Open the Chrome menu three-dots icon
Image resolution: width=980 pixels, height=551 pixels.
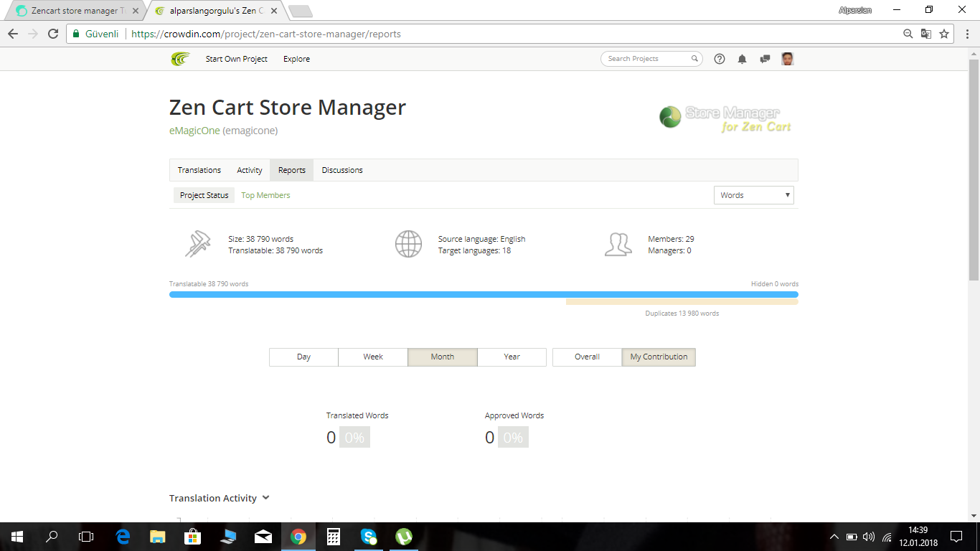[966, 34]
